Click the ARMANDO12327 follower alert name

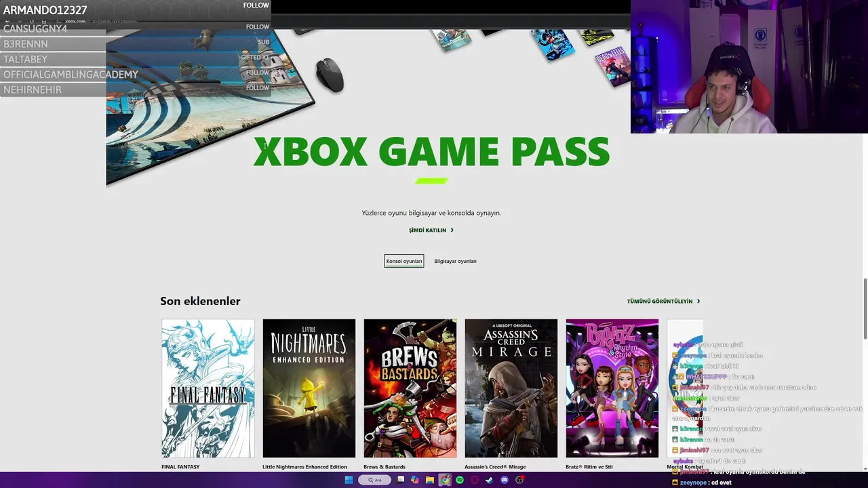pyautogui.click(x=45, y=10)
